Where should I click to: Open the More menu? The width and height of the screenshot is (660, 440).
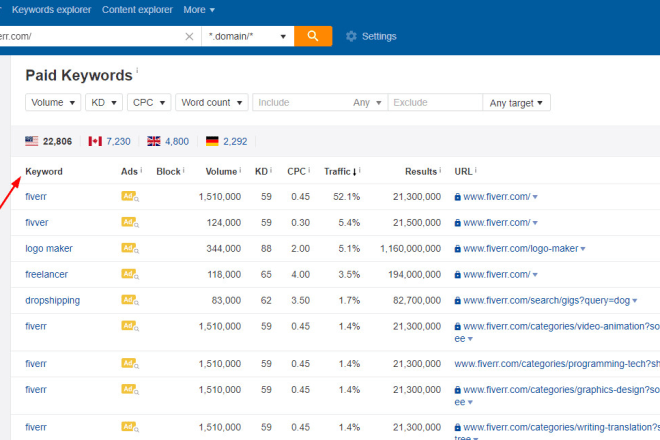(199, 10)
